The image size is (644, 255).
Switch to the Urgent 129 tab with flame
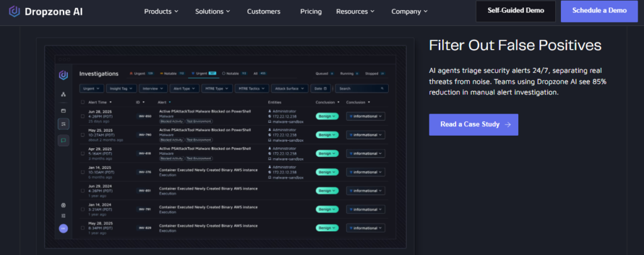click(142, 73)
